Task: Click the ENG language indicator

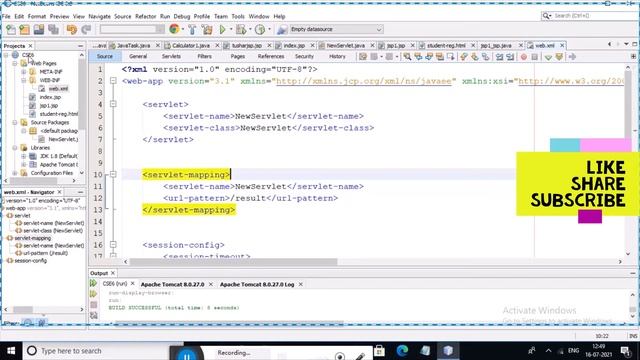Action: (573, 351)
